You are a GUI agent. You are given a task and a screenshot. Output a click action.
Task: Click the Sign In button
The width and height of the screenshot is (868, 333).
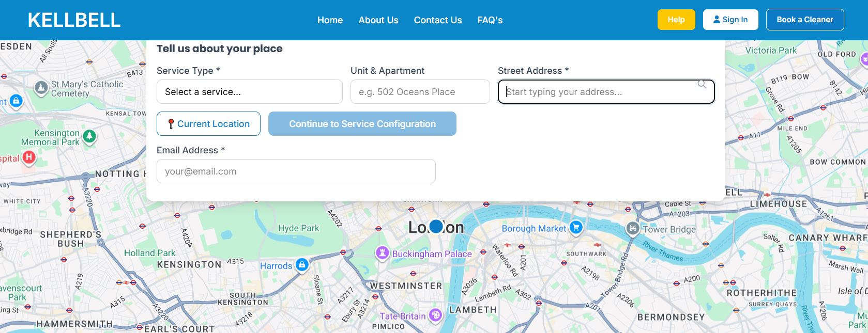pos(730,20)
